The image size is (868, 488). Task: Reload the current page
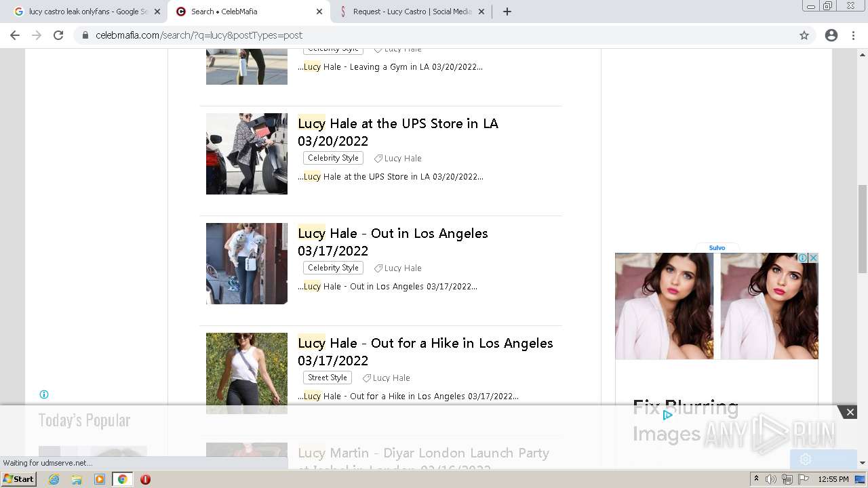(x=58, y=35)
